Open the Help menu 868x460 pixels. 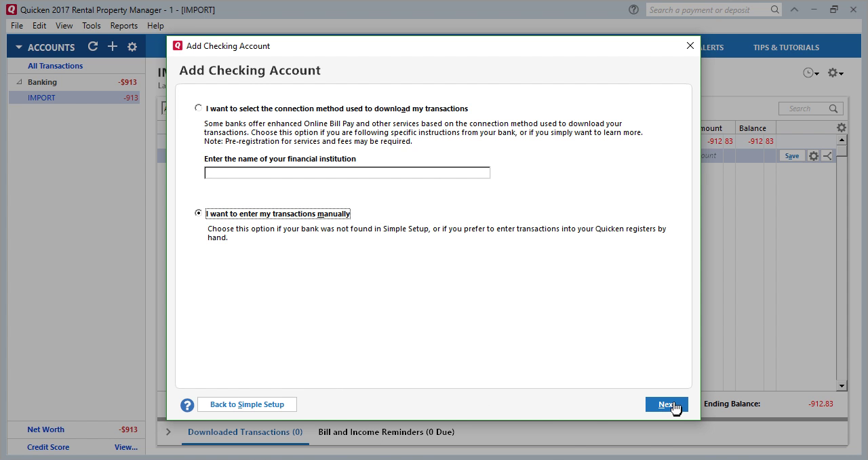(155, 26)
